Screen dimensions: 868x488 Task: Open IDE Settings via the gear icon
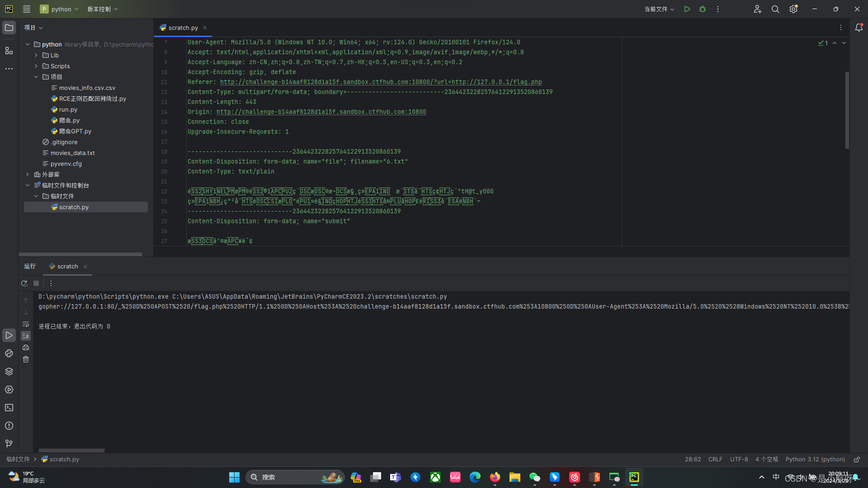click(793, 9)
